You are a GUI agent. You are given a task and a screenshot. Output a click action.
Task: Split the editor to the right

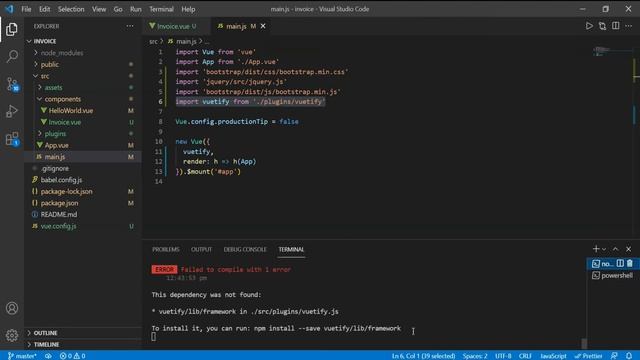pyautogui.click(x=616, y=26)
